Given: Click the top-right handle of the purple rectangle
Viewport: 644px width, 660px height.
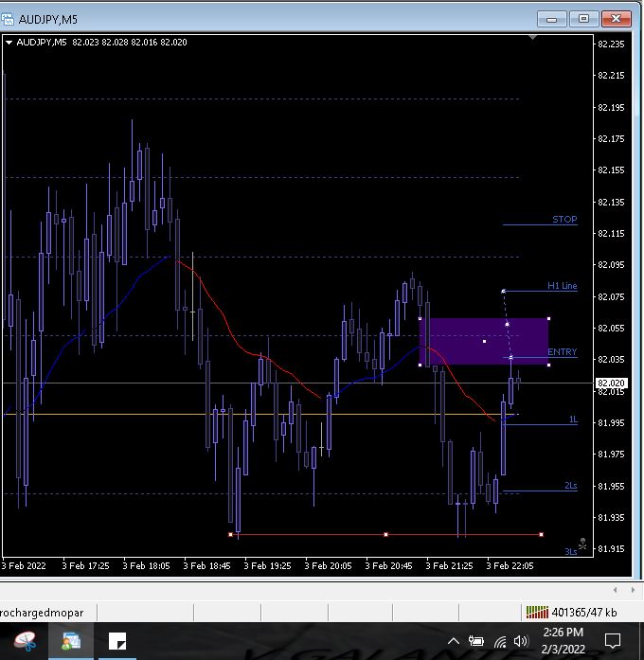Looking at the screenshot, I should click(x=548, y=318).
